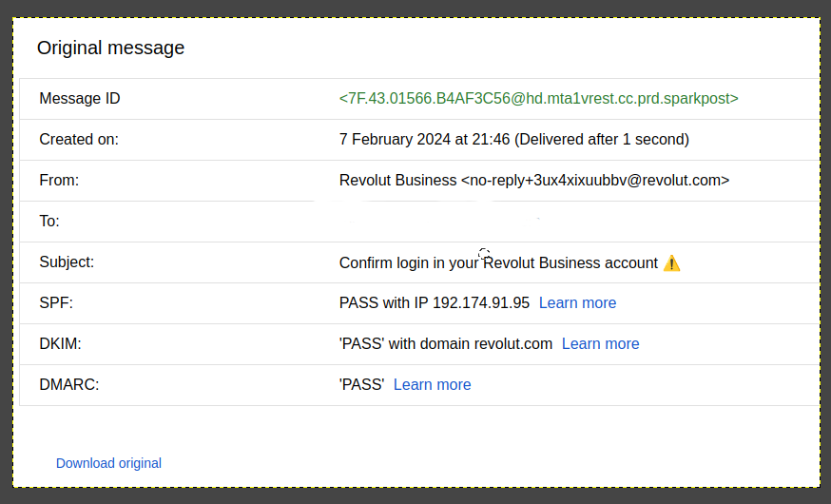The height and width of the screenshot is (504, 831).
Task: Click the Created on date value
Action: [514, 140]
